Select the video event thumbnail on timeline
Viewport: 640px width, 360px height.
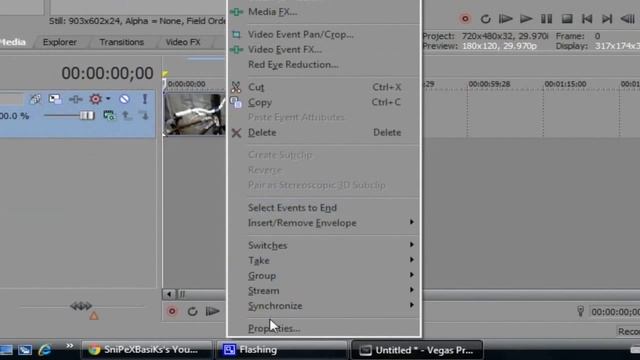pyautogui.click(x=195, y=114)
